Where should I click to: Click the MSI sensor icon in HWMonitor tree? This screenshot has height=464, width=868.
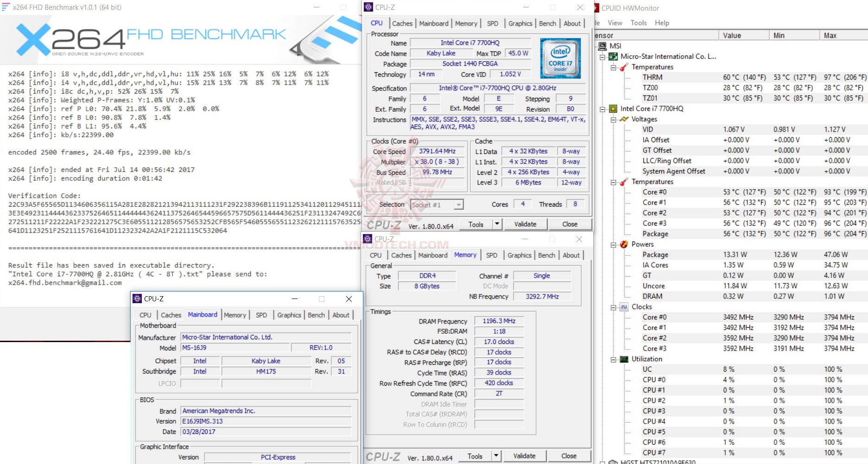(x=602, y=46)
